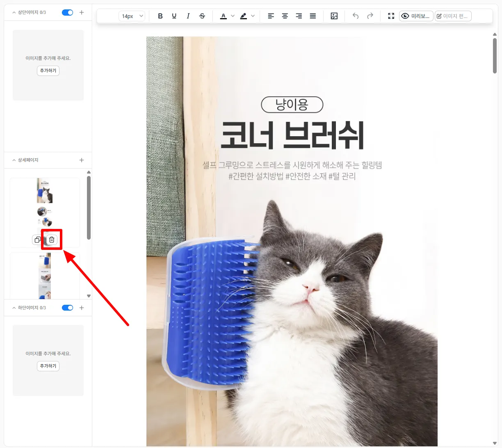Image resolution: width=502 pixels, height=448 pixels.
Task: Collapse the 상단이미지 section
Action: tap(14, 12)
